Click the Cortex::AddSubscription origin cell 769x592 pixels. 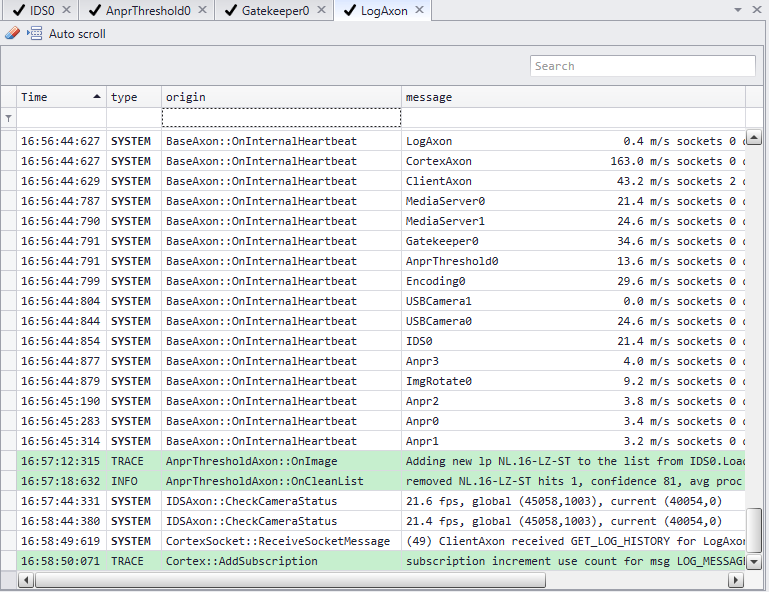[282, 561]
